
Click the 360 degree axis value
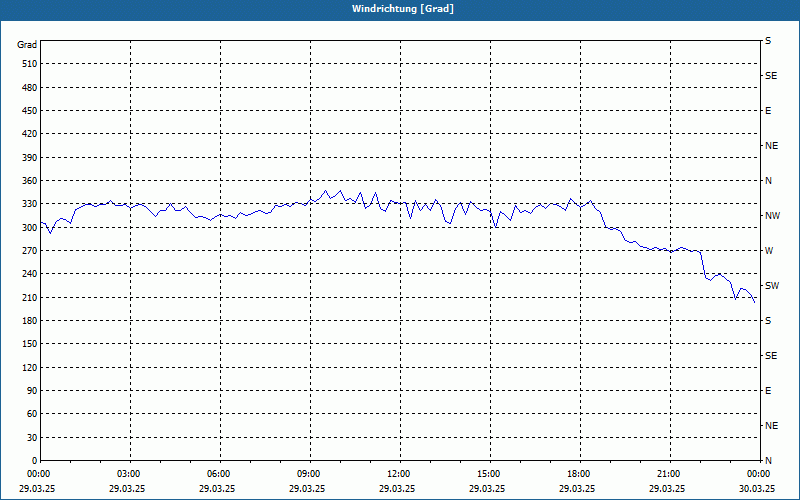click(x=30, y=181)
